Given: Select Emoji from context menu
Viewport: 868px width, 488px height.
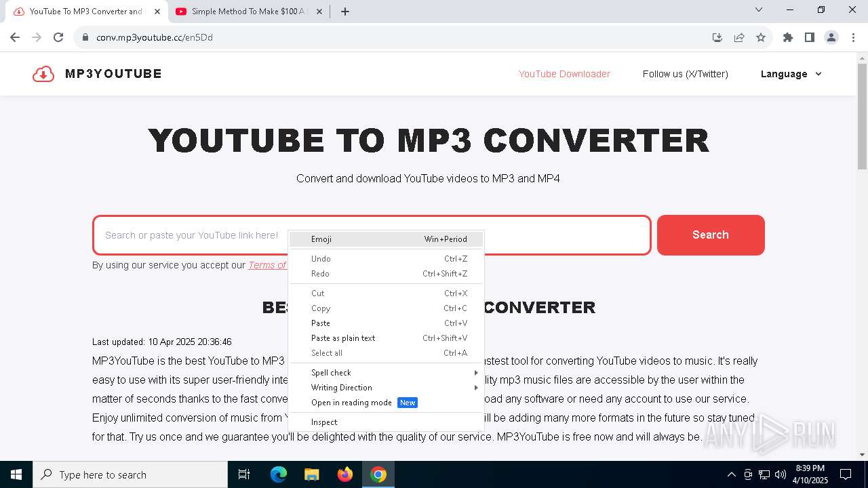Looking at the screenshot, I should 386,239.
